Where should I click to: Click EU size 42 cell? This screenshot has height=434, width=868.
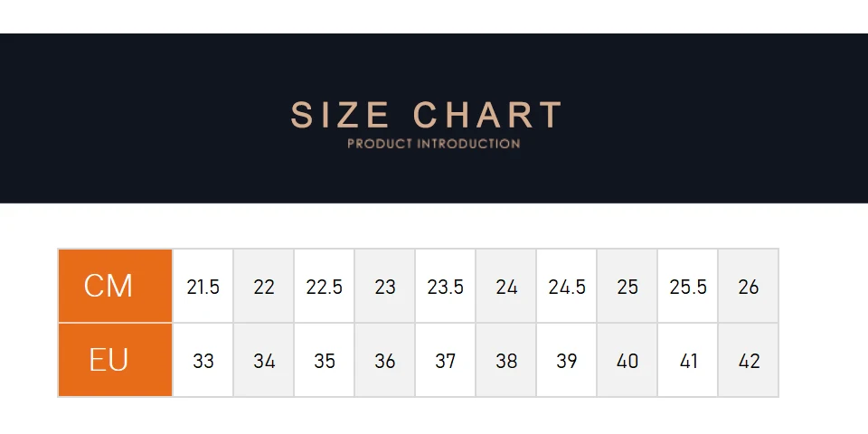[x=749, y=361]
